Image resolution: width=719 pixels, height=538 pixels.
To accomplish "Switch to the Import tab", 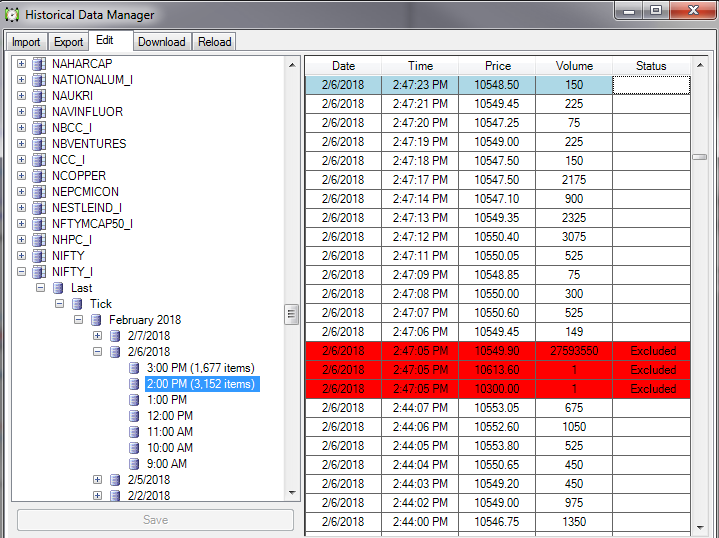I will (26, 42).
